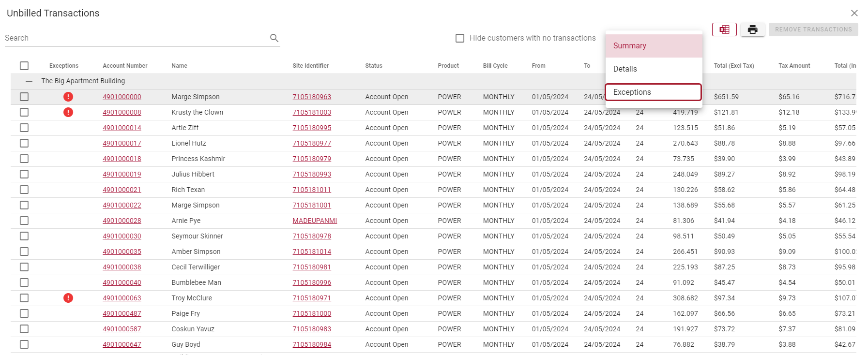Open exception alert for Krusty the Clown

coord(68,112)
